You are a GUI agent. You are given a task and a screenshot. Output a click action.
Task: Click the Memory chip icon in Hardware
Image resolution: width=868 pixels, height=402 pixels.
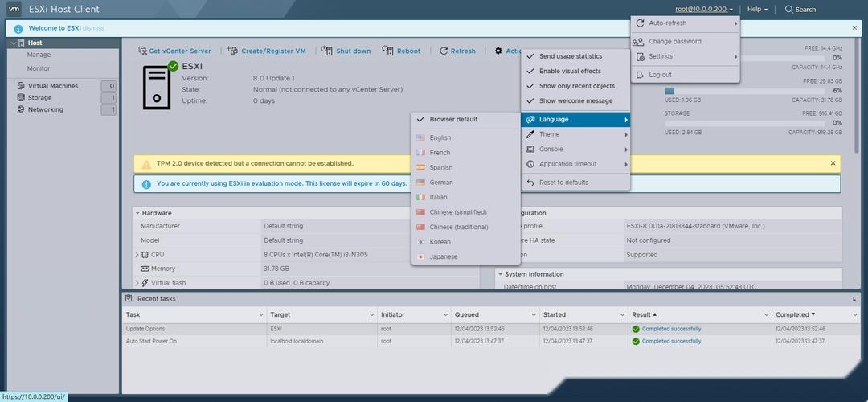coord(145,269)
